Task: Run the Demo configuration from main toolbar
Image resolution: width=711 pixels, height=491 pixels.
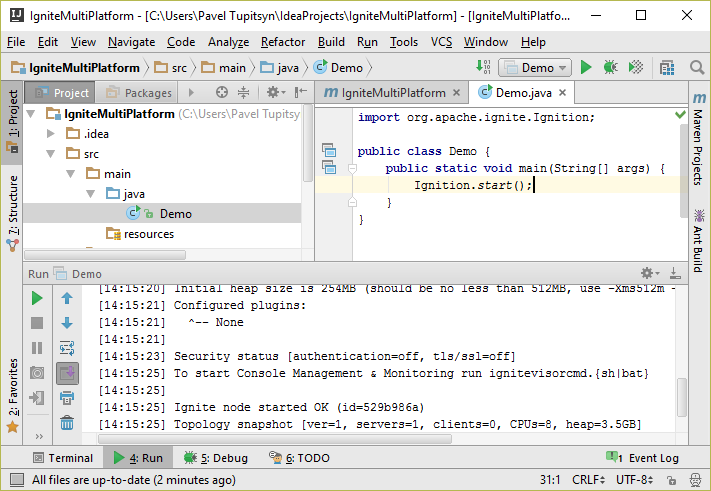Action: 586,68
